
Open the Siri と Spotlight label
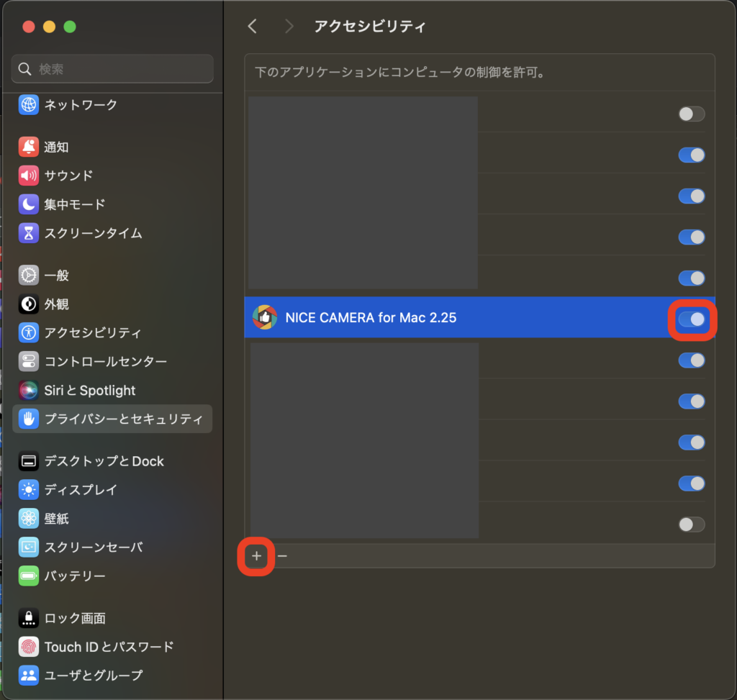tap(90, 390)
